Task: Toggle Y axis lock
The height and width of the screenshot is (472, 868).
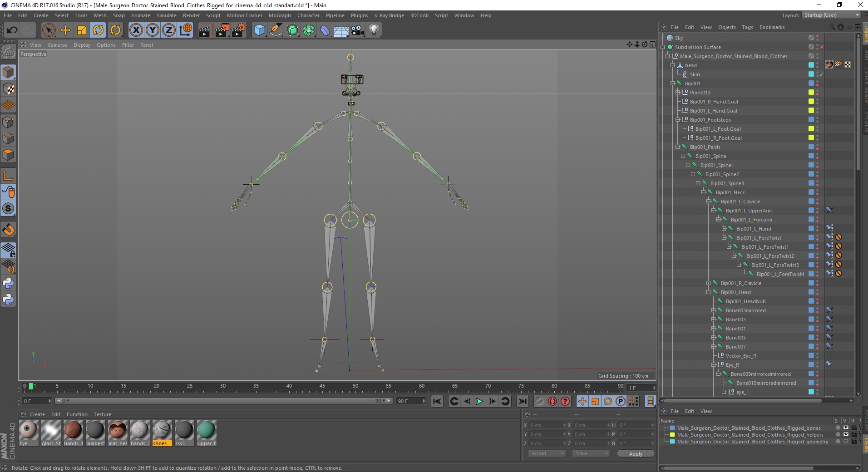Action: click(x=153, y=30)
